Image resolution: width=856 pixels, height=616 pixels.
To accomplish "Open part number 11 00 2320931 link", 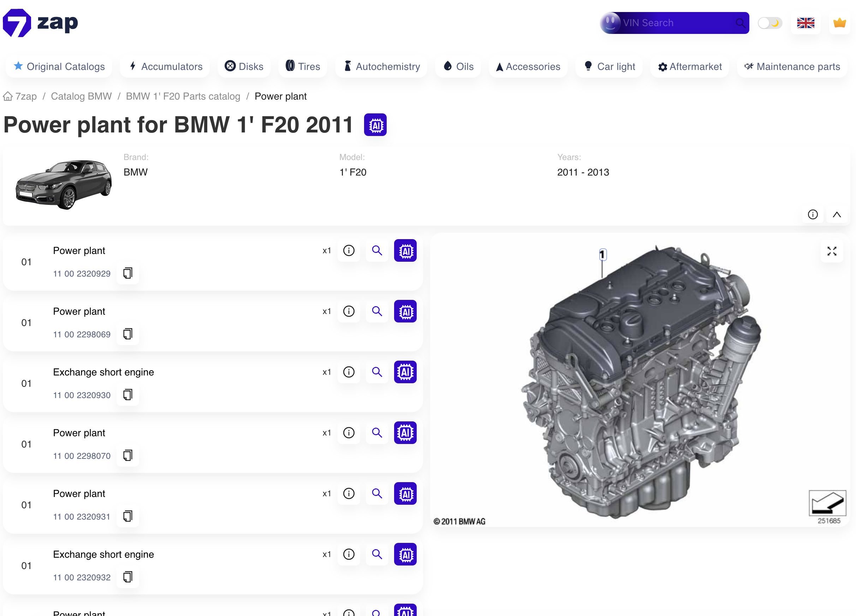I will click(x=82, y=516).
